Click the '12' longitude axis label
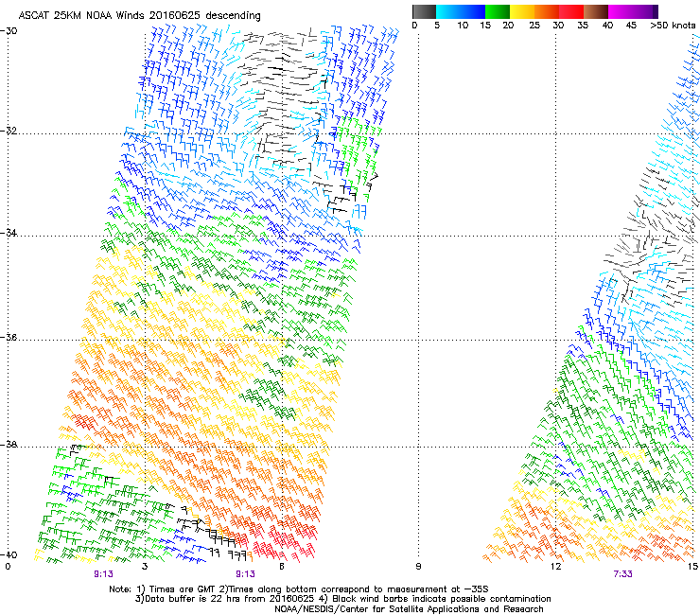 click(x=555, y=567)
